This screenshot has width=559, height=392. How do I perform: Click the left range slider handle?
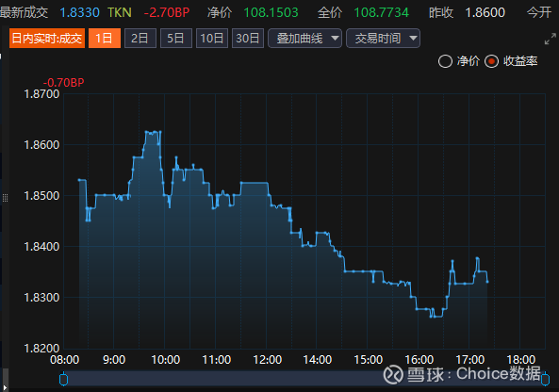click(63, 379)
